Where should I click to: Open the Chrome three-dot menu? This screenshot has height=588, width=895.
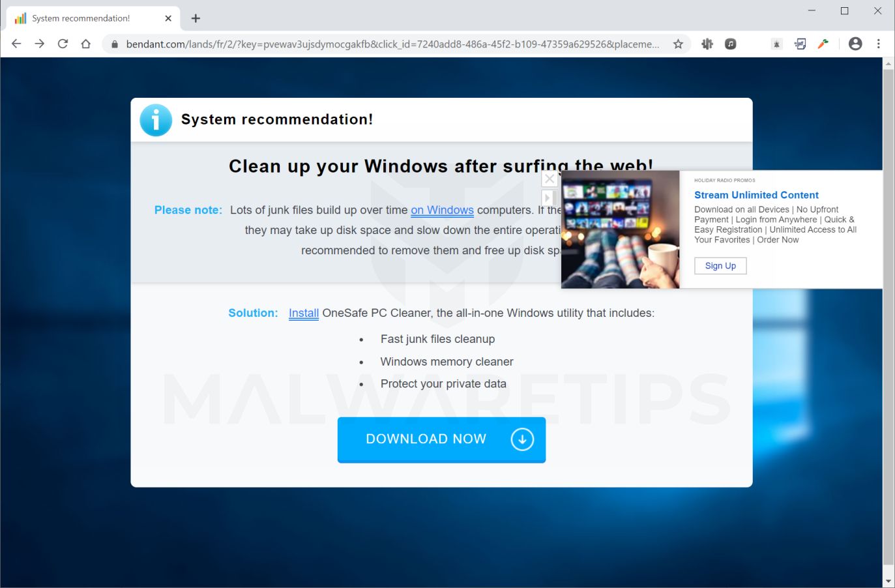(879, 44)
